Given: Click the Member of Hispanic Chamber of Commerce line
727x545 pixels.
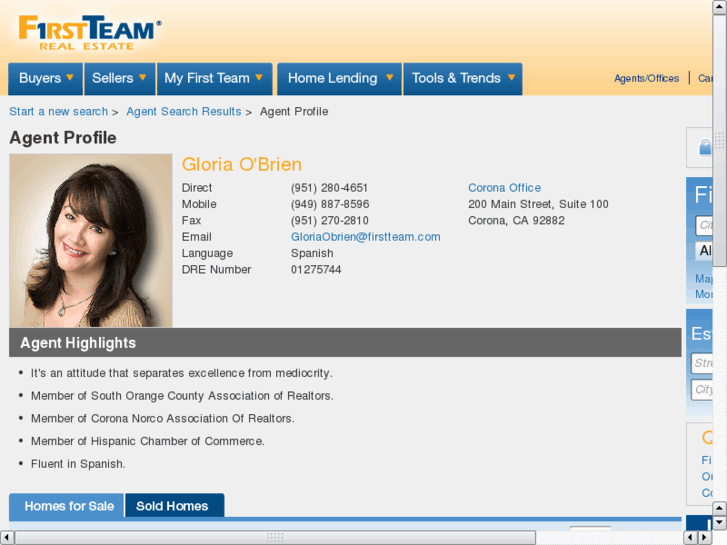Looking at the screenshot, I should [147, 441].
